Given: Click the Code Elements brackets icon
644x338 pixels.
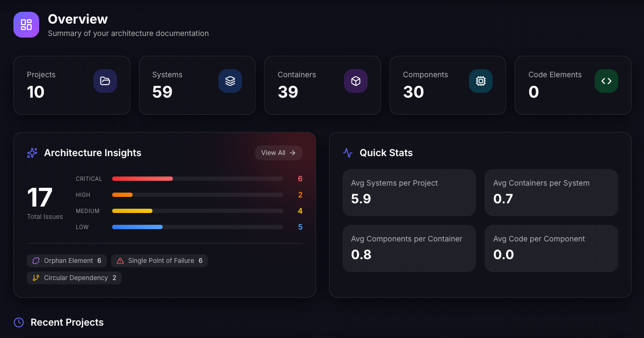Looking at the screenshot, I should point(606,81).
